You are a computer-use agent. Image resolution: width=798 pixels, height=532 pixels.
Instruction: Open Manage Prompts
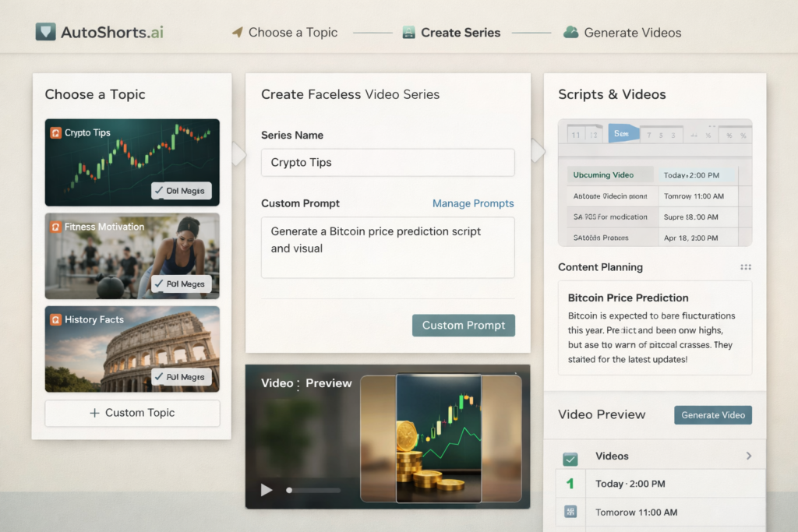pyautogui.click(x=473, y=203)
